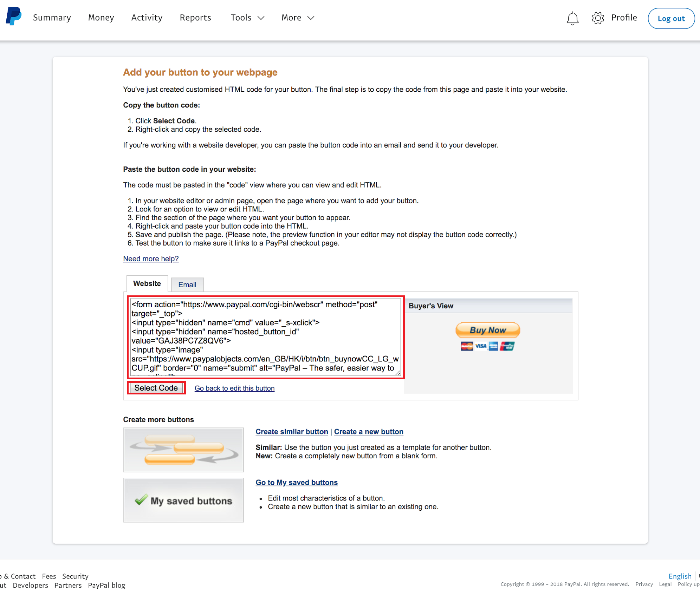Open settings via the gear icon
This screenshot has width=700, height=589.
click(x=598, y=18)
